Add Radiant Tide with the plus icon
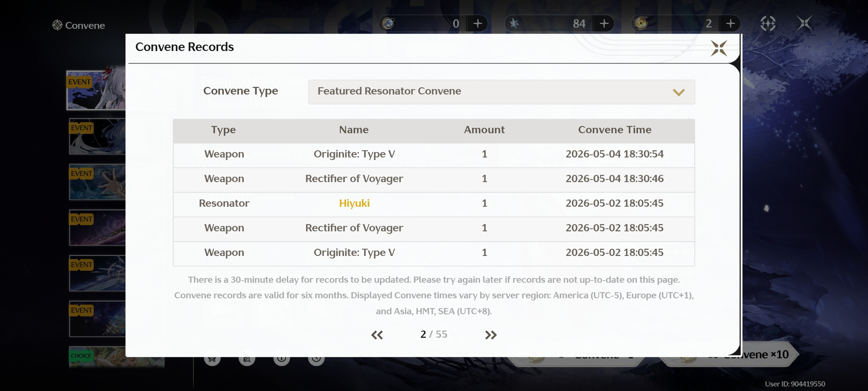The width and height of the screenshot is (868, 391). [x=730, y=24]
